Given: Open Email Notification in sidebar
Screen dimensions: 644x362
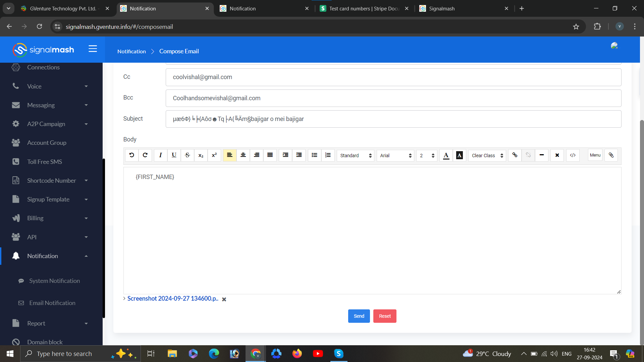Looking at the screenshot, I should 52,303.
